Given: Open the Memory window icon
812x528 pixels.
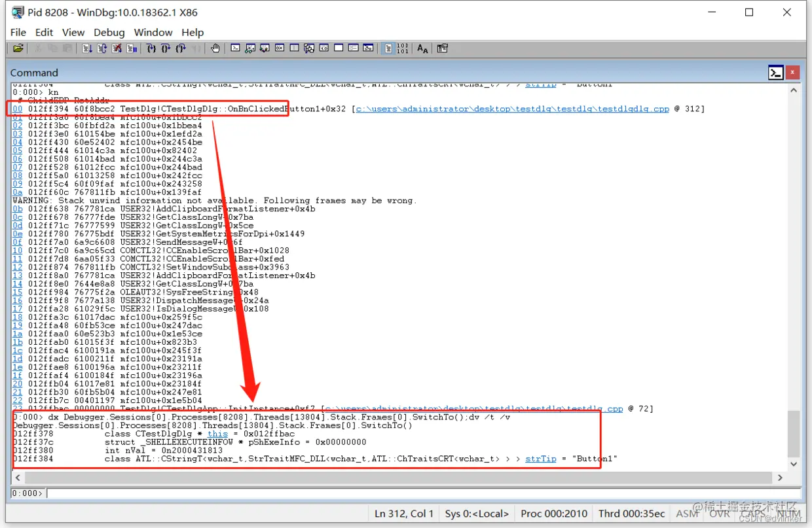Looking at the screenshot, I should click(294, 48).
